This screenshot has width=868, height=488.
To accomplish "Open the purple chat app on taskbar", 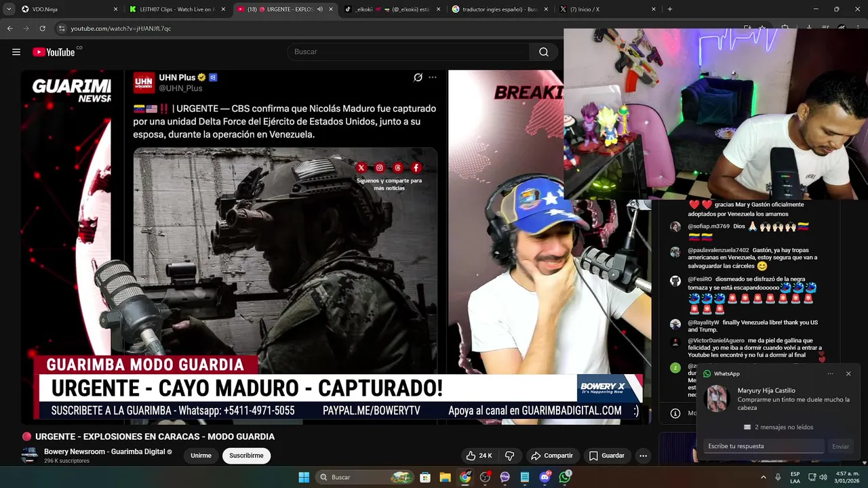I will coord(505,477).
